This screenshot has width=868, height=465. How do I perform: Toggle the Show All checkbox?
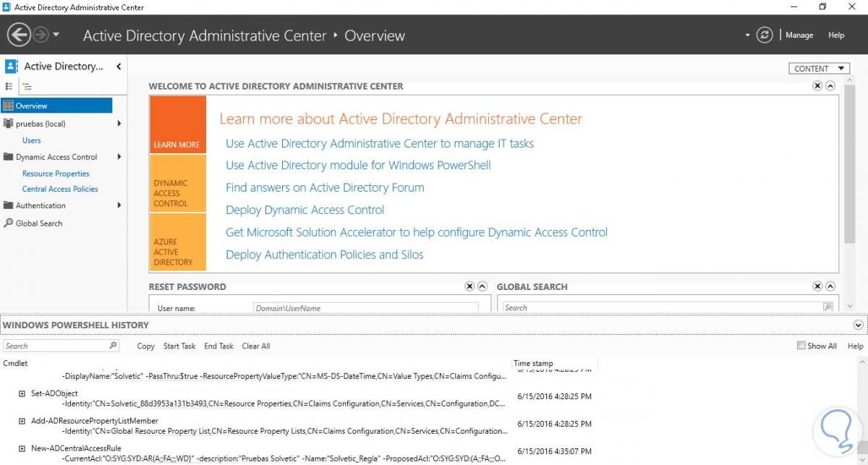click(801, 346)
